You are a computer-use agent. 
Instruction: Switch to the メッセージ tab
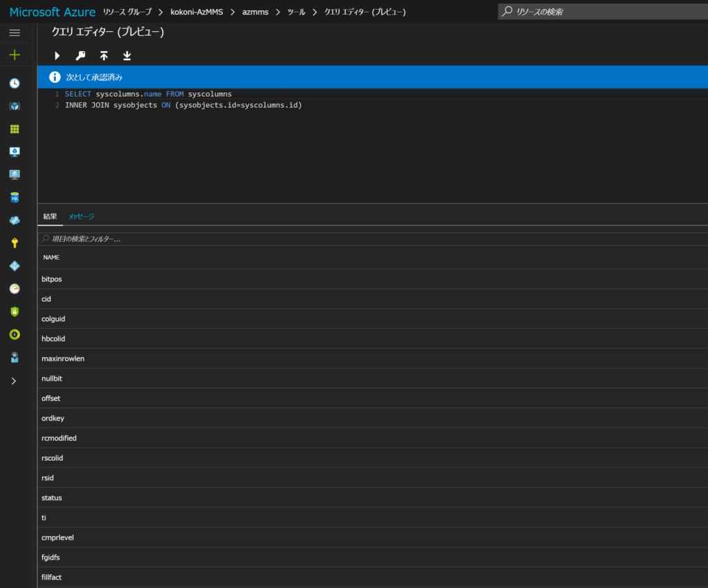tap(81, 216)
